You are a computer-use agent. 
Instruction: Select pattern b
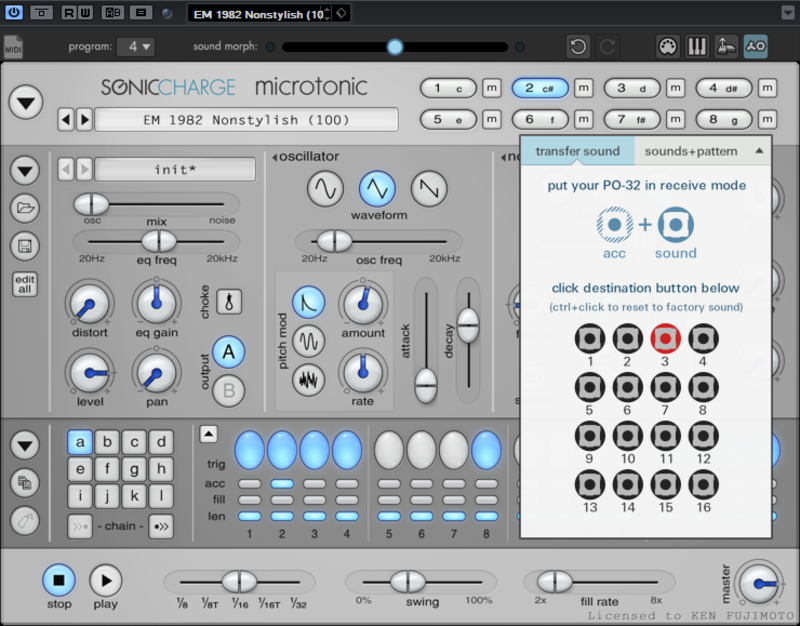point(107,442)
